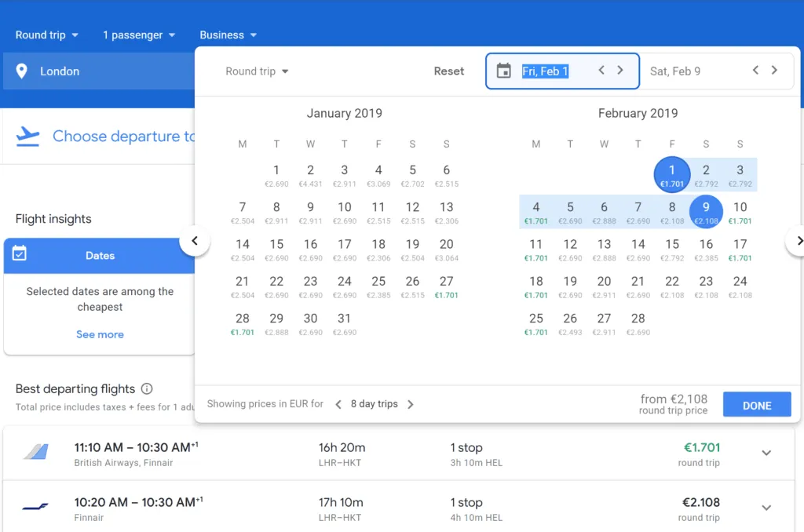Step return date back one day
The image size is (804, 532).
(755, 71)
